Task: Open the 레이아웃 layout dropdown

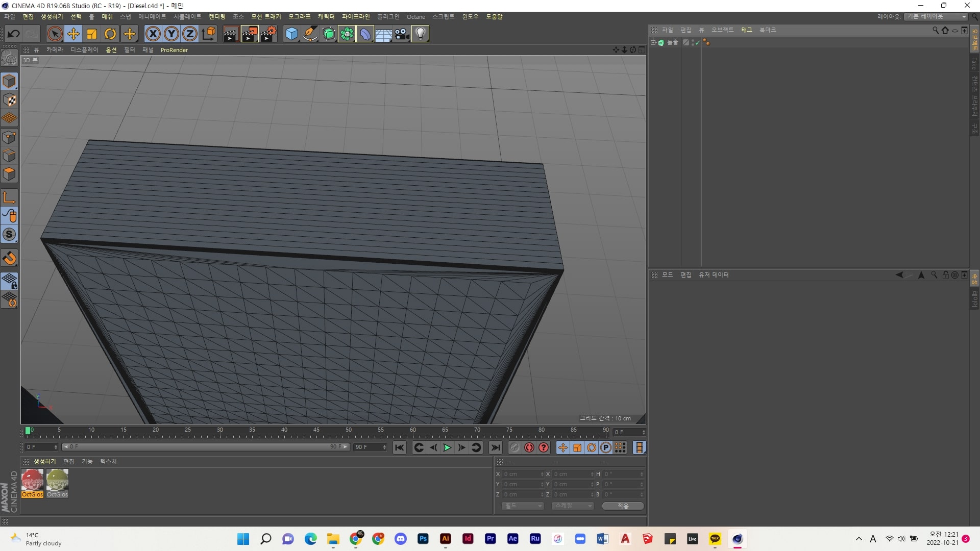Action: click(936, 17)
